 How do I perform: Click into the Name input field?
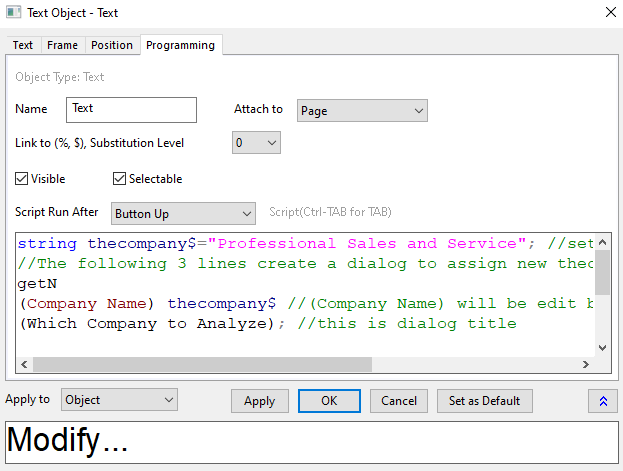click(131, 110)
